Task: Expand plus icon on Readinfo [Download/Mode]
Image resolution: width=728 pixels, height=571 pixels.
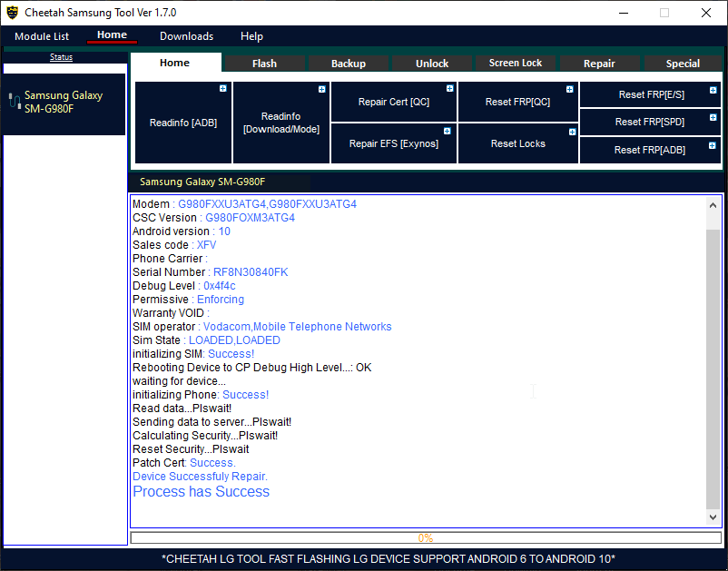Action: coord(321,89)
